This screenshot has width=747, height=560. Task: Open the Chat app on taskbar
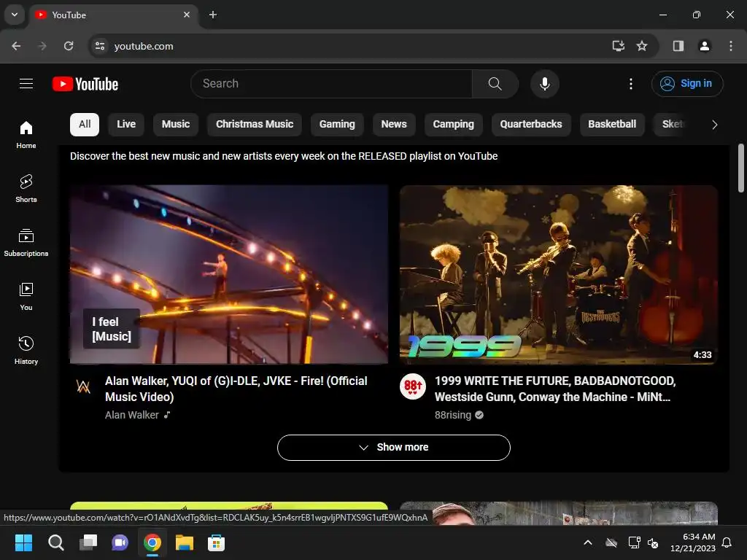click(x=120, y=542)
